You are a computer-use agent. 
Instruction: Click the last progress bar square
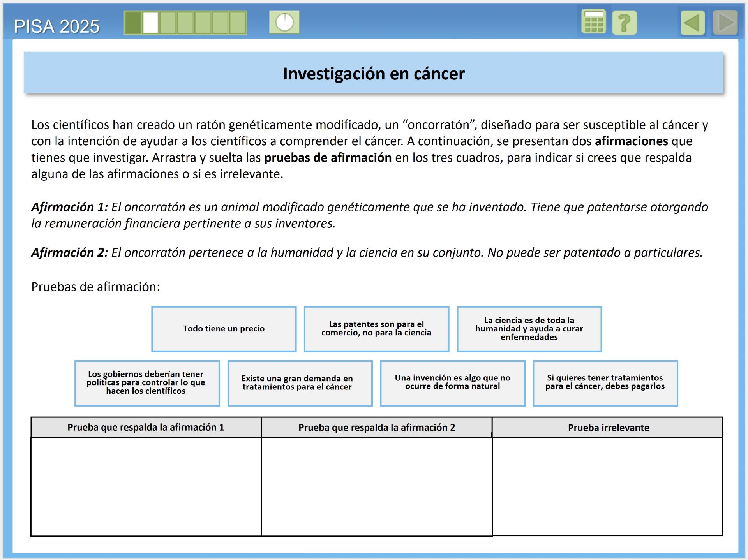(237, 23)
